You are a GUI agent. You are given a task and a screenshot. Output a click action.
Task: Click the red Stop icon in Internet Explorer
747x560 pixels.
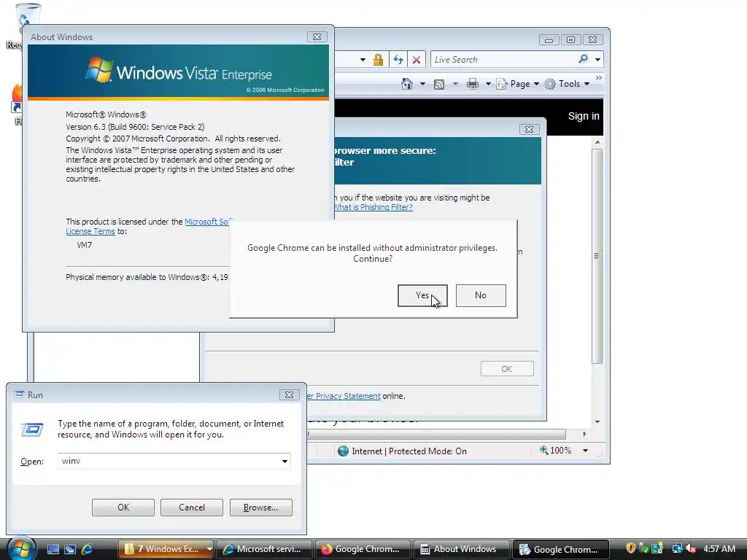(417, 60)
